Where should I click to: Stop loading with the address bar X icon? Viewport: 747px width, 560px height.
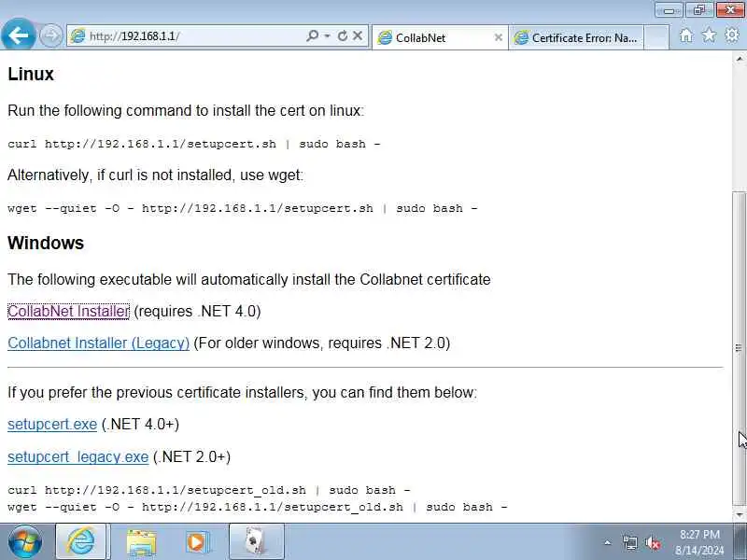coord(358,35)
